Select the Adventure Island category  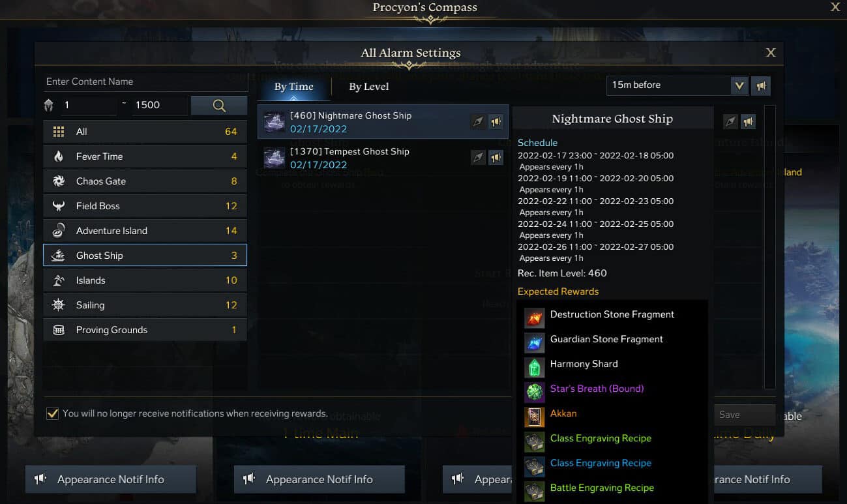pos(145,231)
